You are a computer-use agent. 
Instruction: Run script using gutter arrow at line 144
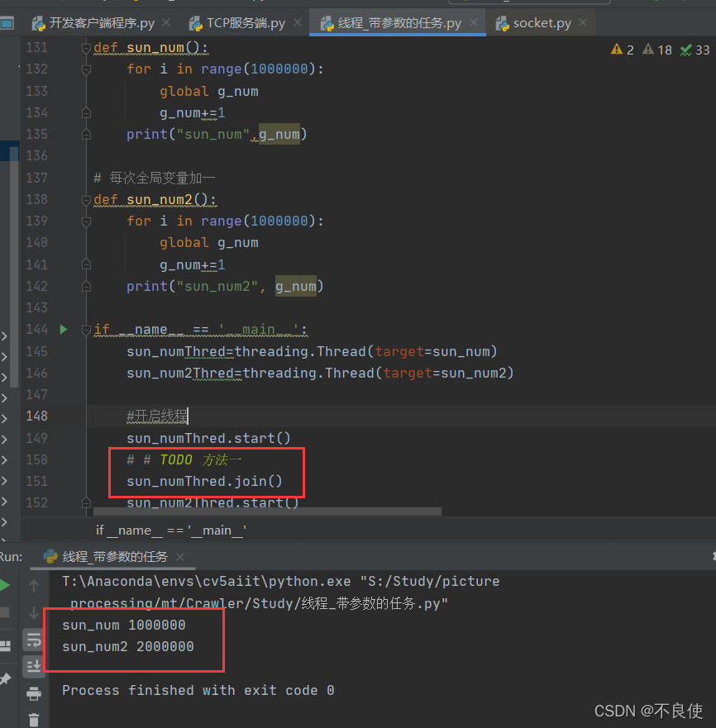point(64,330)
